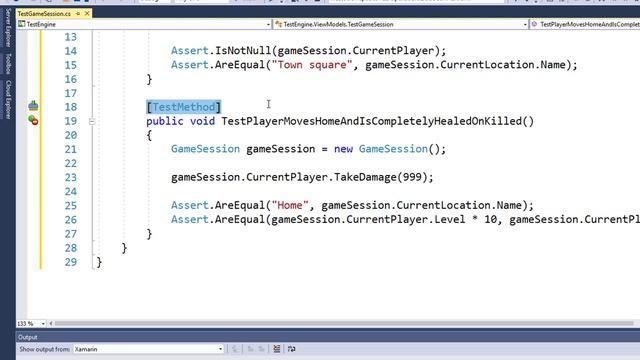Click the Find Message in Code icon in Output

[236, 349]
